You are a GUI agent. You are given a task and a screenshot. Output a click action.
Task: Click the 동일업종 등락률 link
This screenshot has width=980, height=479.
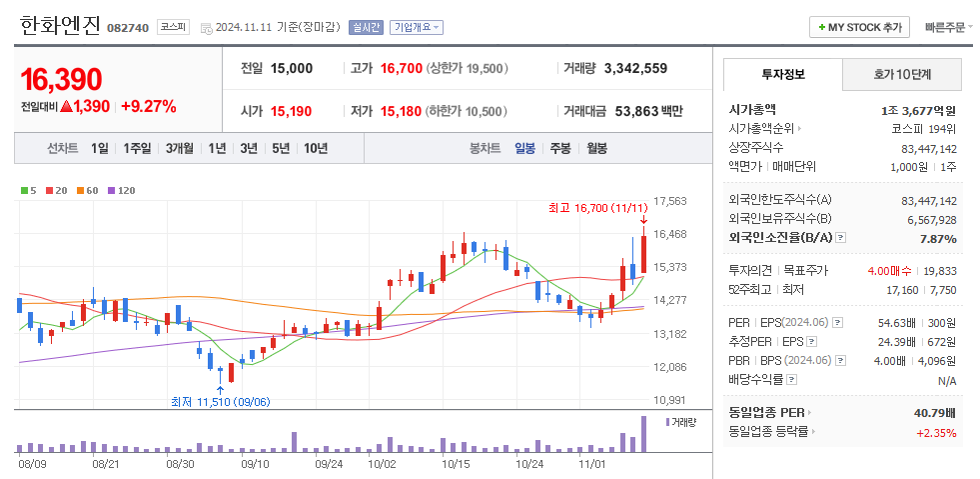(768, 431)
